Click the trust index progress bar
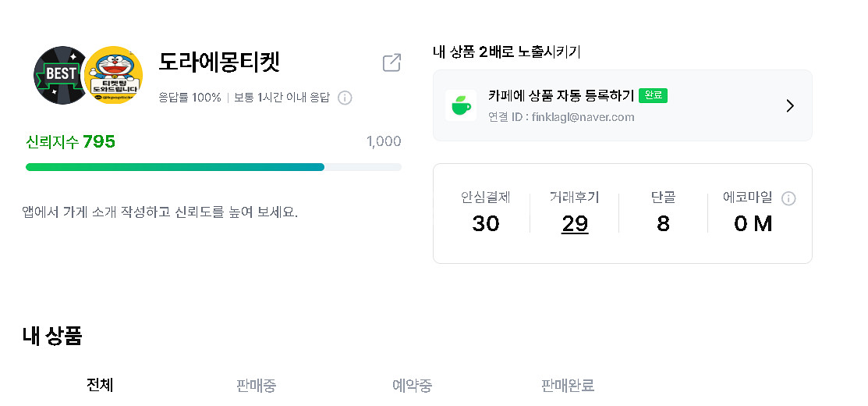Screen dimensions: 868x406 click(x=213, y=167)
